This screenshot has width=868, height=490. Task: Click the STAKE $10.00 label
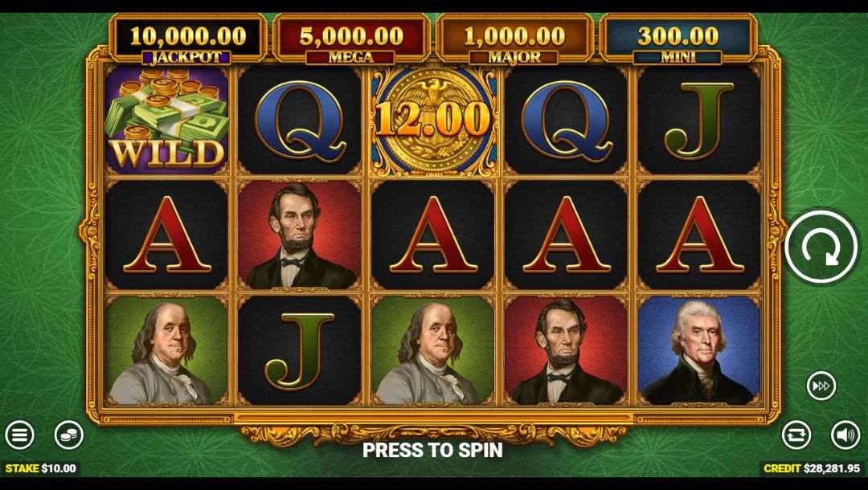coord(40,468)
